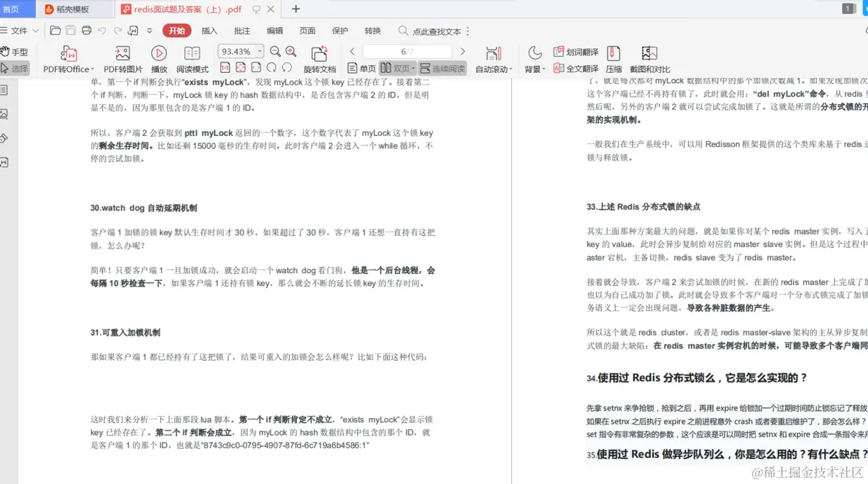The image size is (868, 484).
Task: Click the 旋转文档 rotate document icon
Action: point(319,53)
